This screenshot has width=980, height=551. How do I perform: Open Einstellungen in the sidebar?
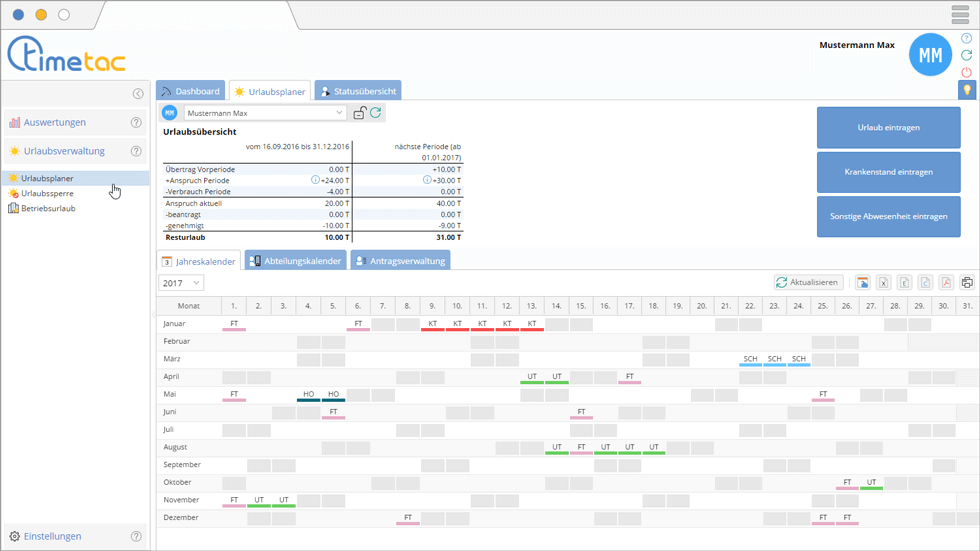(52, 536)
